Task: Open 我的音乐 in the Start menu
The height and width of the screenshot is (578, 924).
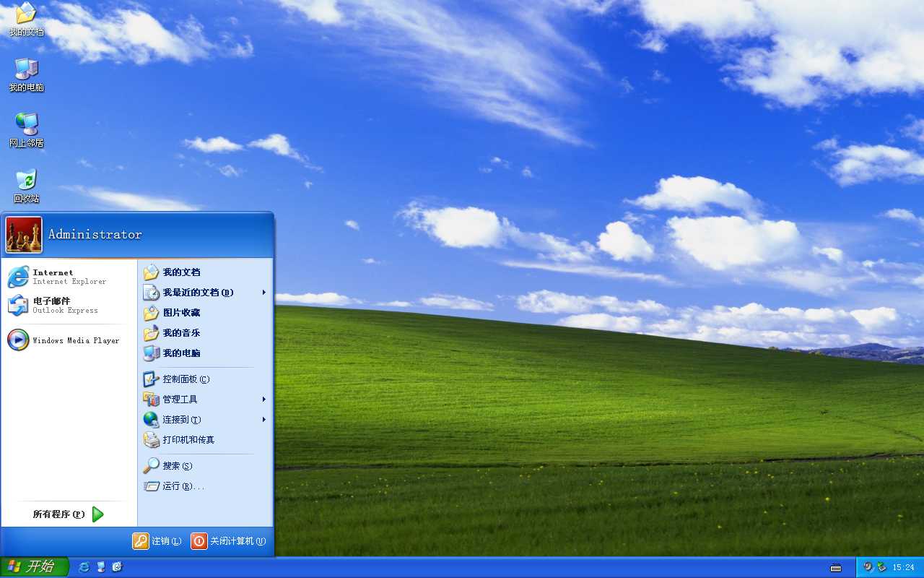Action: click(x=205, y=333)
